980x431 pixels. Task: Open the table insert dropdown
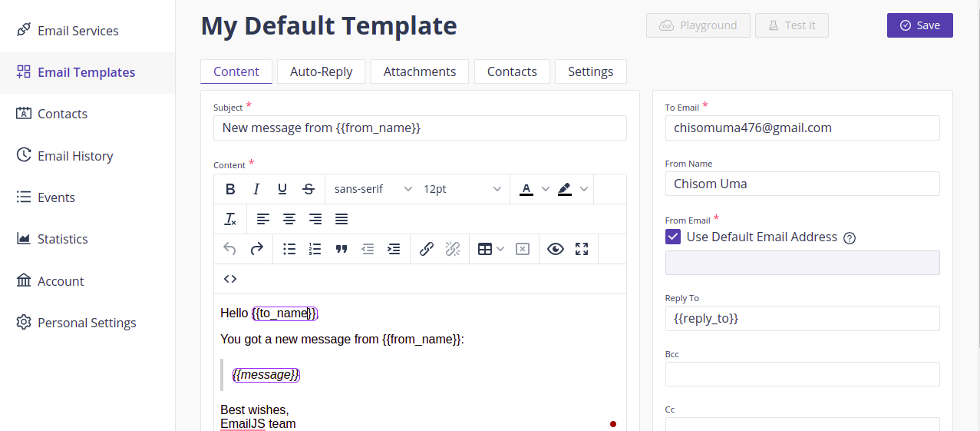pyautogui.click(x=491, y=249)
